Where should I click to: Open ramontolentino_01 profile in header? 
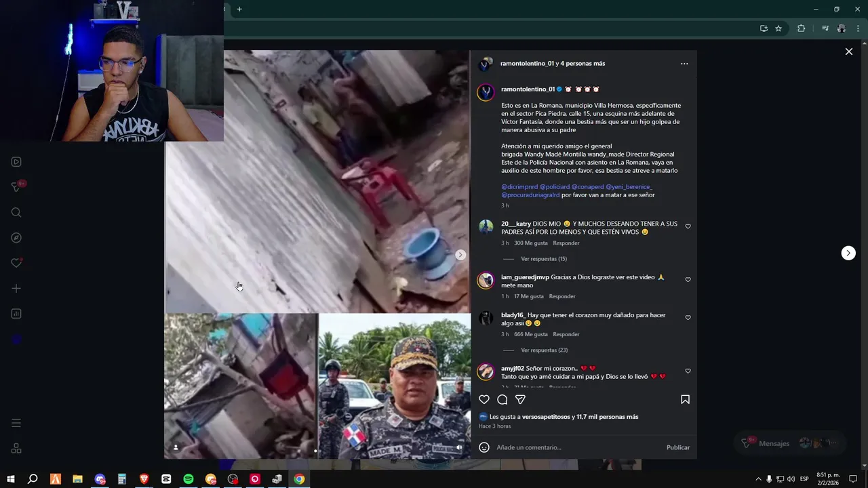point(527,64)
